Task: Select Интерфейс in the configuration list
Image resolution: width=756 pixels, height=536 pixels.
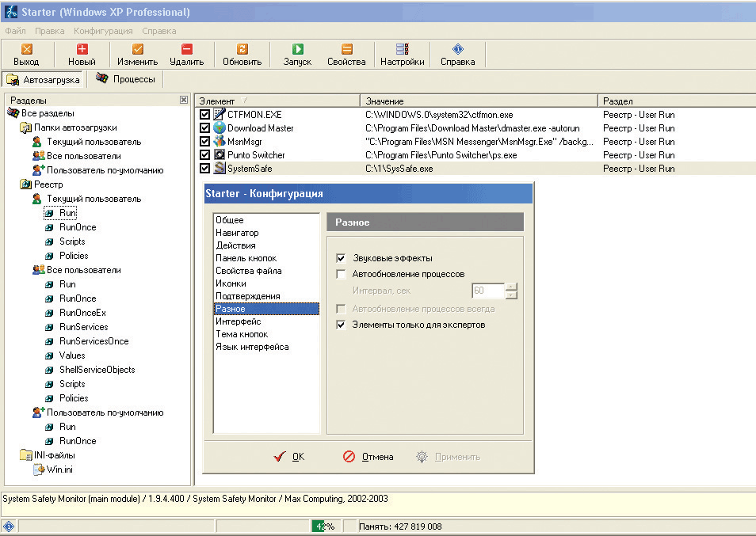Action: [266, 321]
